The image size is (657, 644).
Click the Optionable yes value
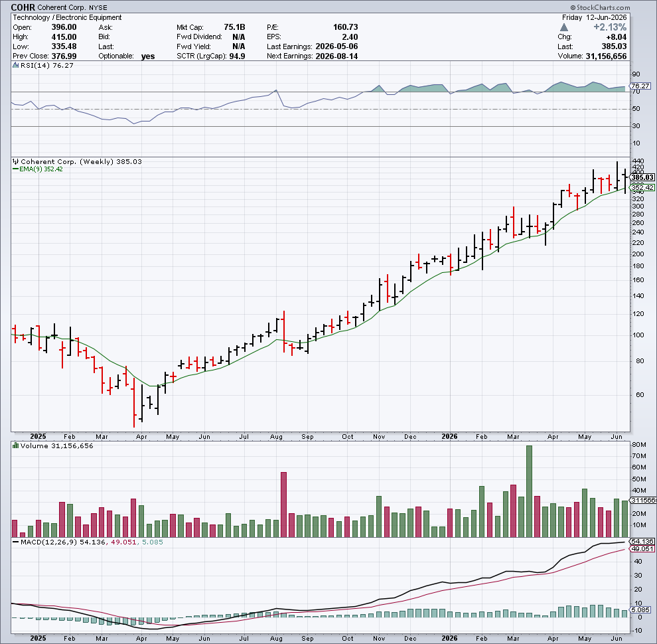click(x=148, y=56)
